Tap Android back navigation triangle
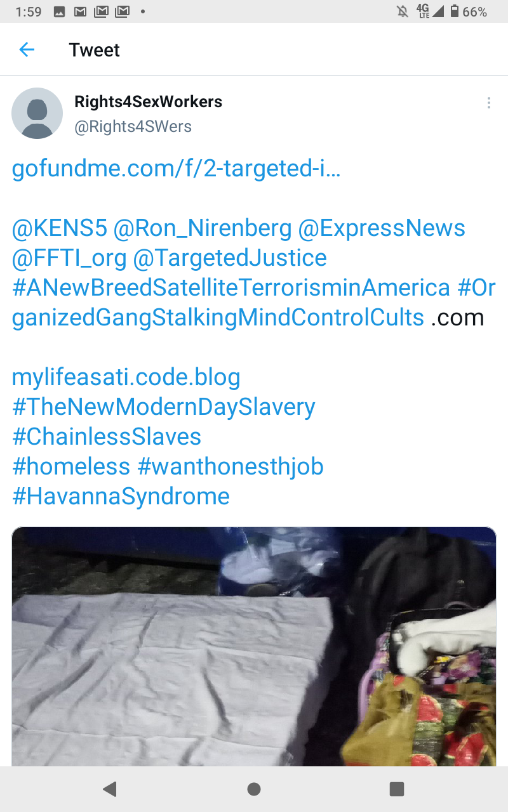The height and width of the screenshot is (812, 508). tap(110, 789)
